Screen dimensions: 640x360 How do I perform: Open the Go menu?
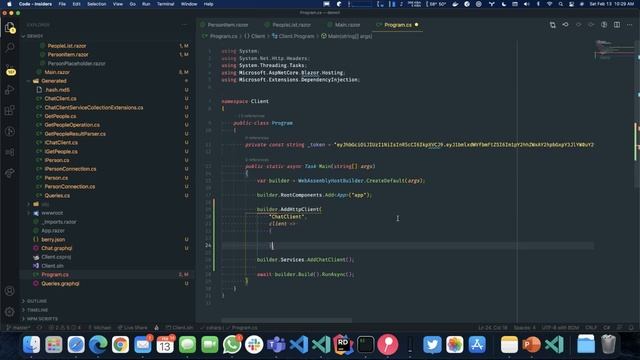point(133,4)
